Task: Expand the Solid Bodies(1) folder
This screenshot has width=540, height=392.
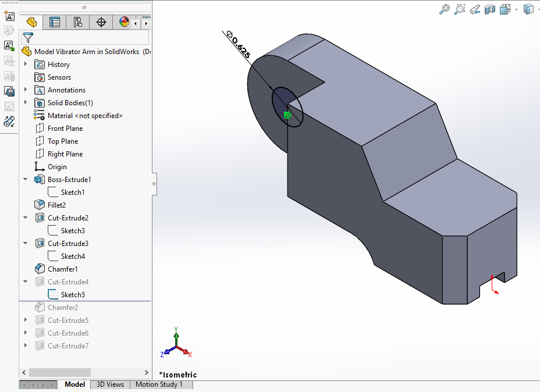Action: [26, 103]
